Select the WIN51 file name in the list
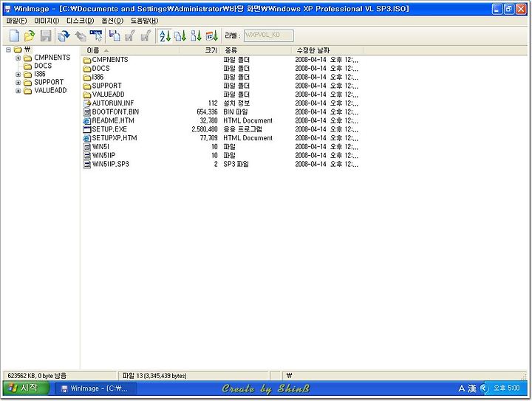532x401 pixels. (100, 147)
